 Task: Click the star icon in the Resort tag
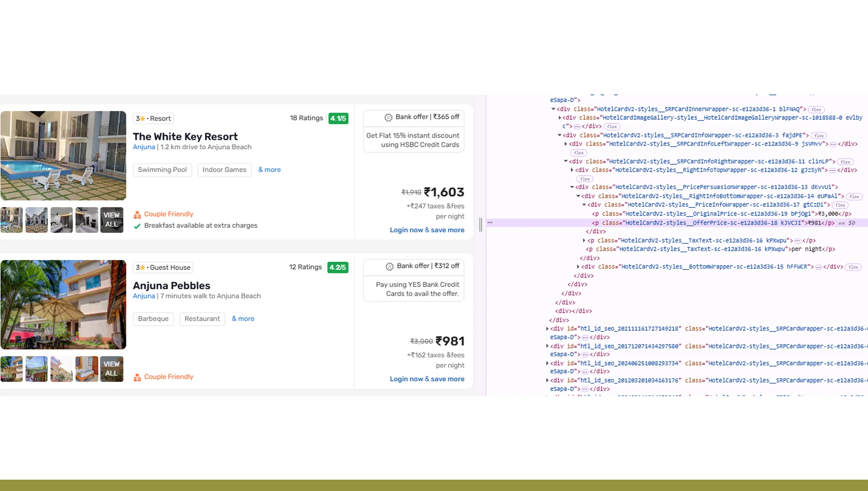click(143, 118)
